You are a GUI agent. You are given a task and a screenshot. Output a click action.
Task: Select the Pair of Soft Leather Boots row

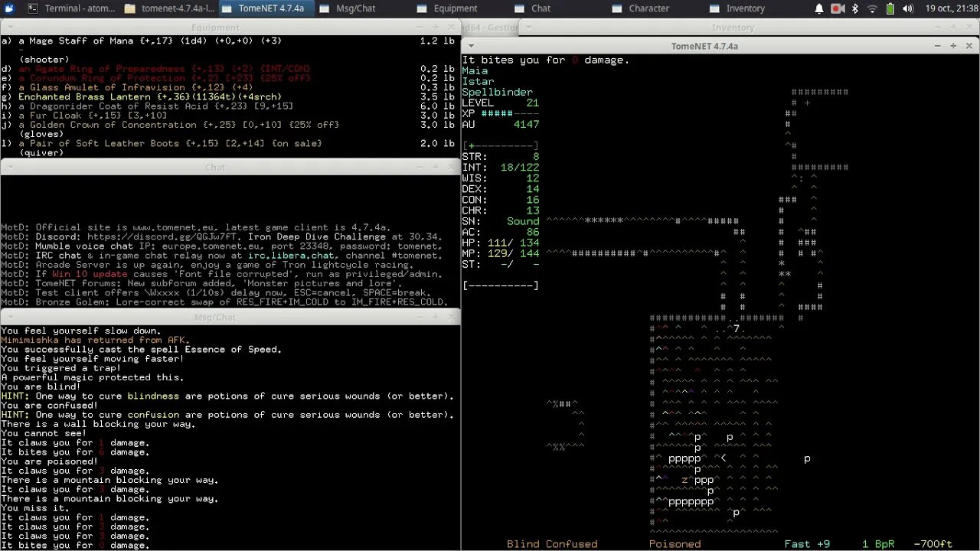[228, 144]
